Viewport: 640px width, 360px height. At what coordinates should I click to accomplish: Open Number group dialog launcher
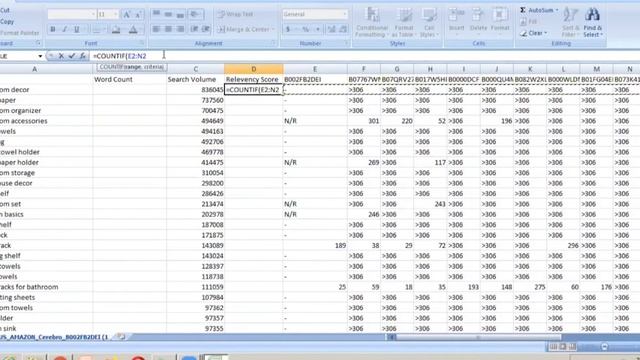point(347,43)
